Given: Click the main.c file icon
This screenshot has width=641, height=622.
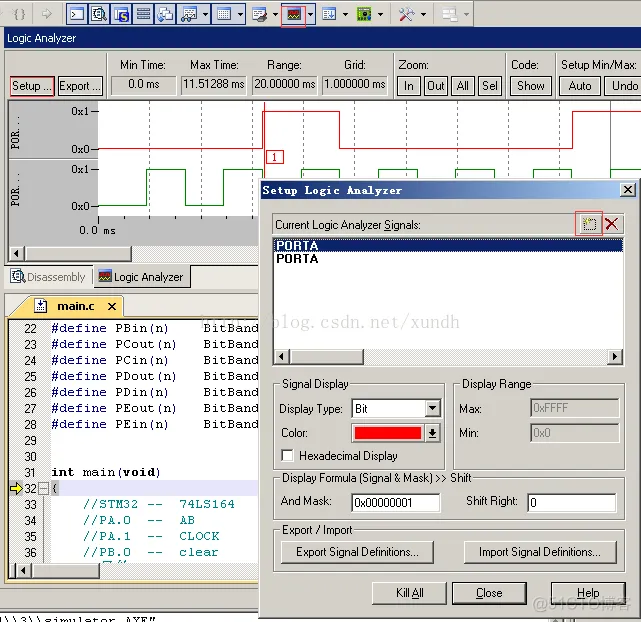Looking at the screenshot, I should pos(40,306).
